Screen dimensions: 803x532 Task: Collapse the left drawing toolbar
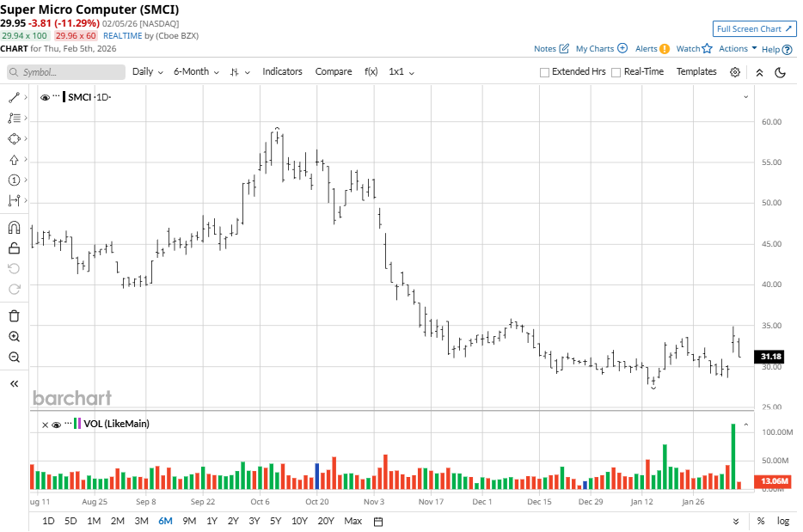[14, 383]
